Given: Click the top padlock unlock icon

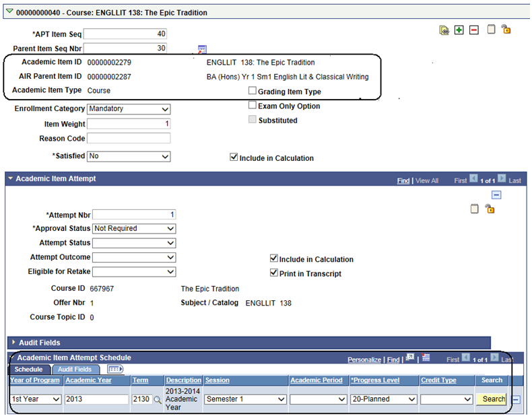Looking at the screenshot, I should click(506, 30).
